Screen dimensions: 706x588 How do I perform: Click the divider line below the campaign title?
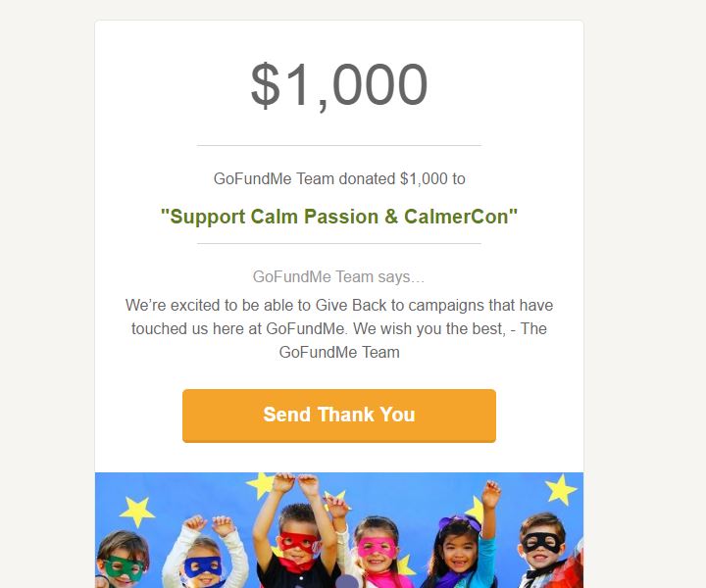tap(339, 243)
